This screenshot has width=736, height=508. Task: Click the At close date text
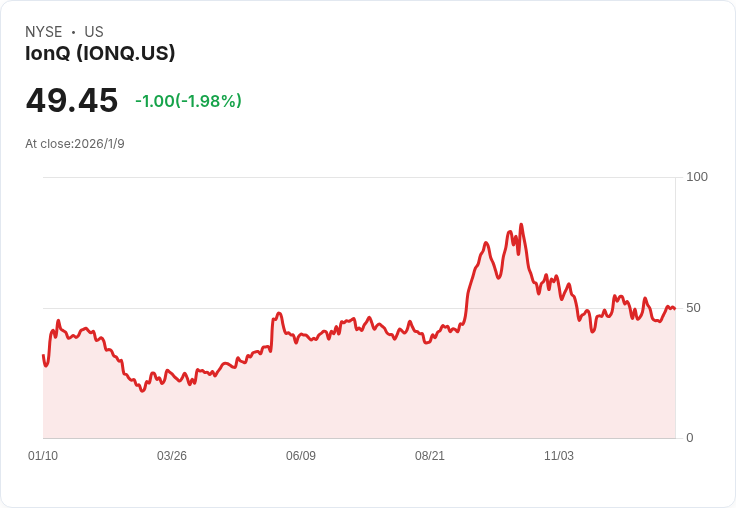tap(75, 144)
